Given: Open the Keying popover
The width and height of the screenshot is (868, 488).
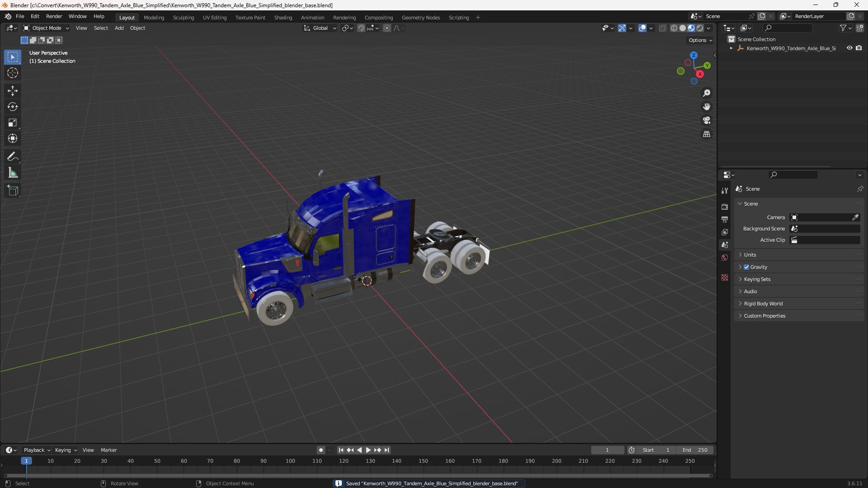Looking at the screenshot, I should (x=66, y=450).
